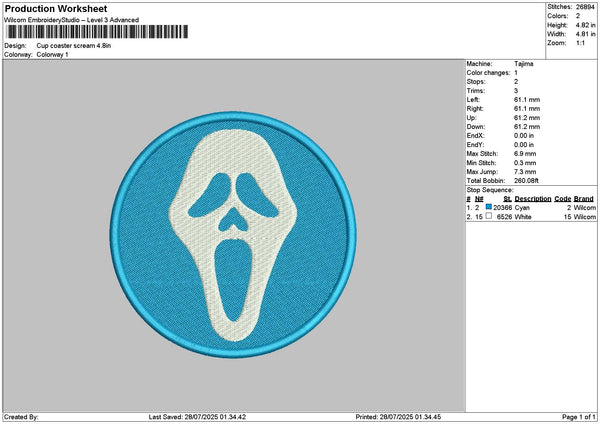600x424 pixels.
Task: Click the Machine value Tajima
Action: click(523, 63)
